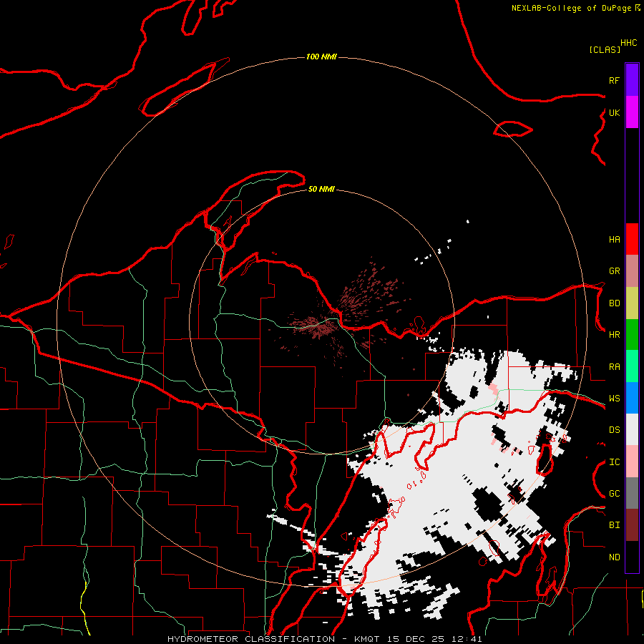Image resolution: width=644 pixels, height=644 pixels.
Task: Click the magenta UK legend color swatch
Action: coord(632,112)
